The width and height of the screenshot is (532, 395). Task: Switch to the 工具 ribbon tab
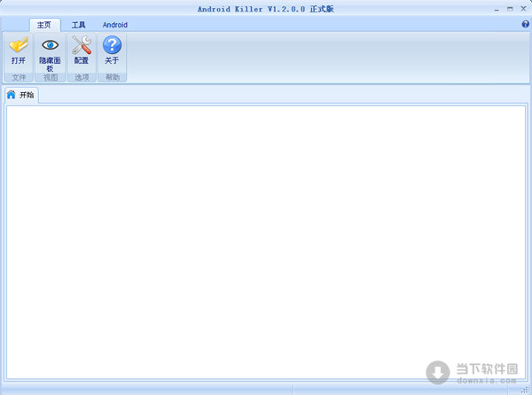click(78, 25)
